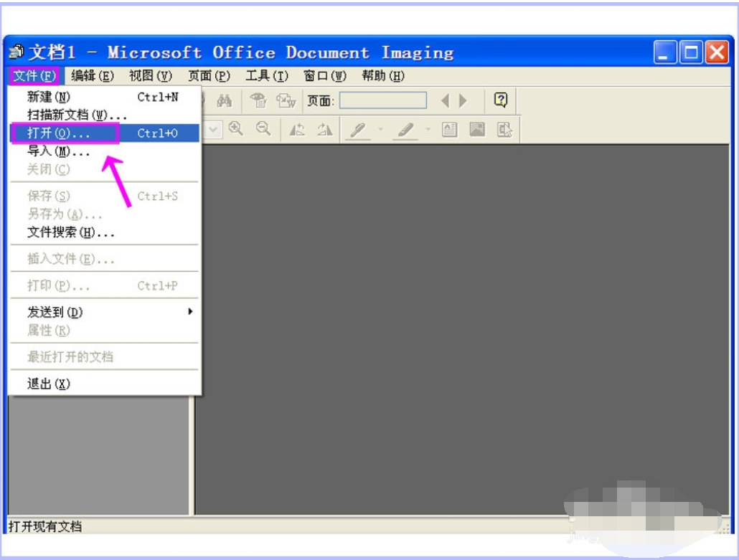Open the Help question mark icon
Screen dimensions: 739x560
[501, 100]
